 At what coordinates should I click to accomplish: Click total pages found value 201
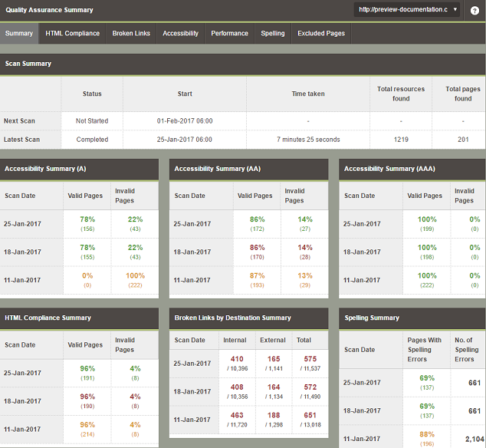[x=463, y=140]
